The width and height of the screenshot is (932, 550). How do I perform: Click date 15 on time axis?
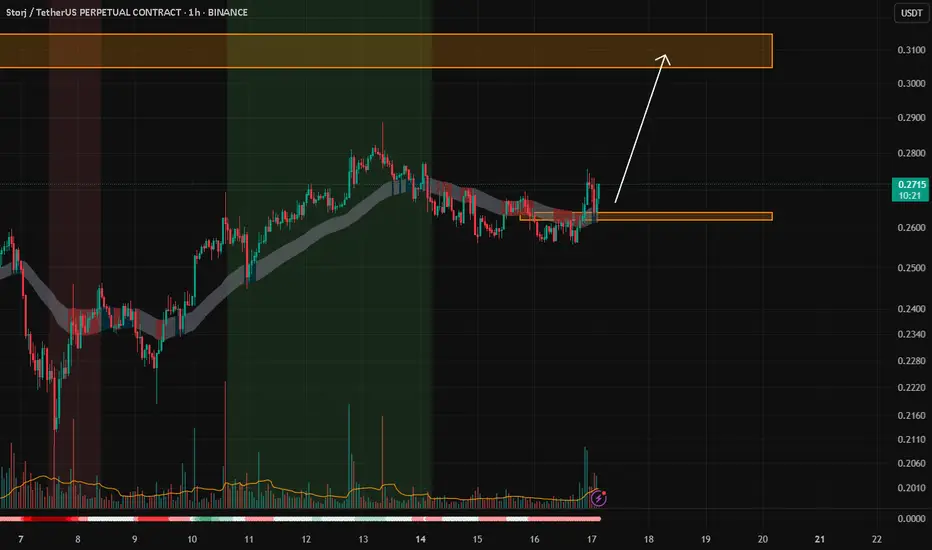pyautogui.click(x=477, y=539)
